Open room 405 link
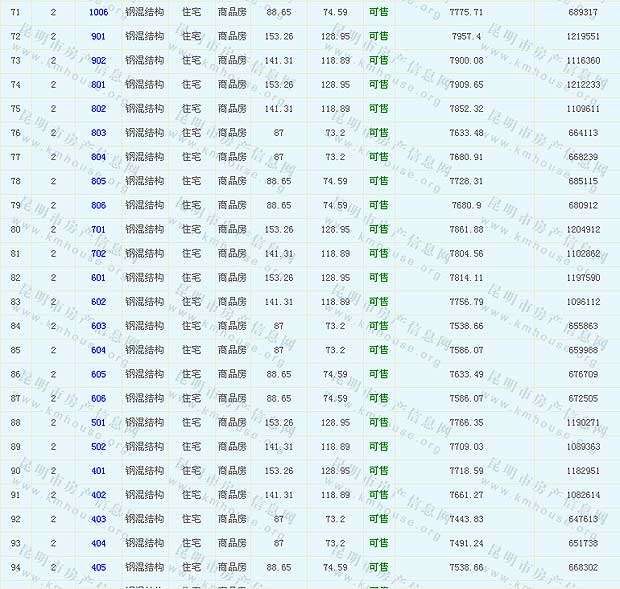The height and width of the screenshot is (589, 620). pyautogui.click(x=98, y=567)
